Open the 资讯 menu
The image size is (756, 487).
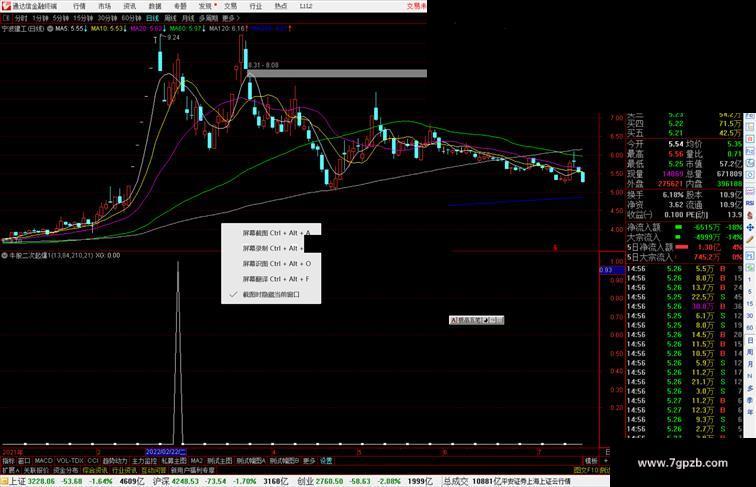[129, 6]
